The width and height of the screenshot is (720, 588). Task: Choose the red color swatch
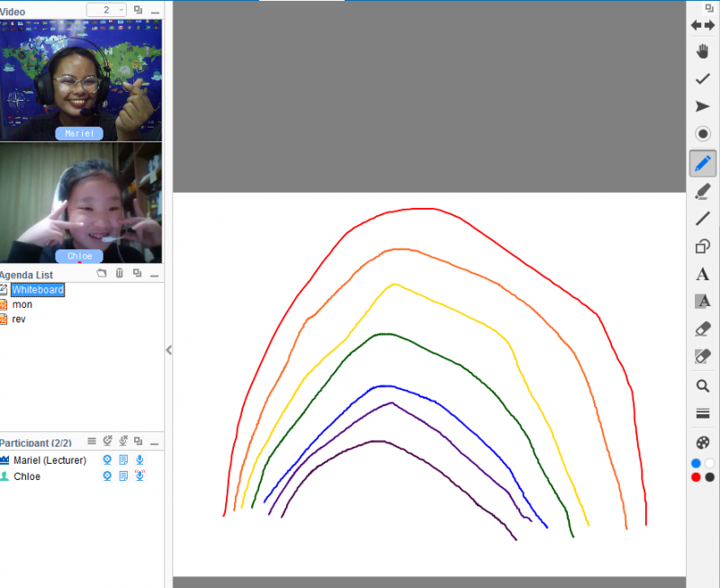(696, 476)
